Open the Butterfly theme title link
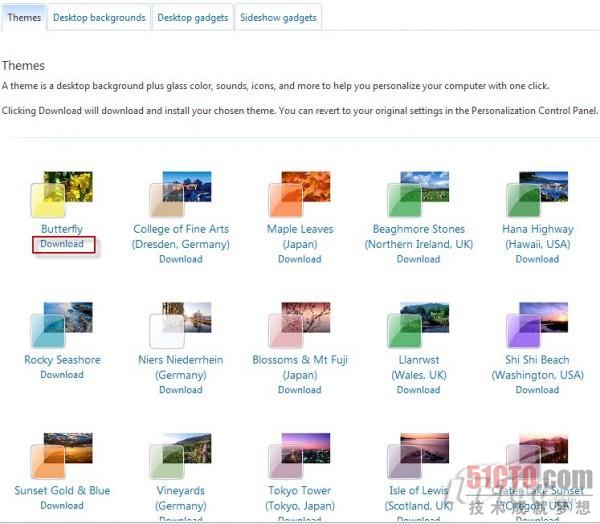Viewport: 600px width, 524px height. [x=62, y=229]
